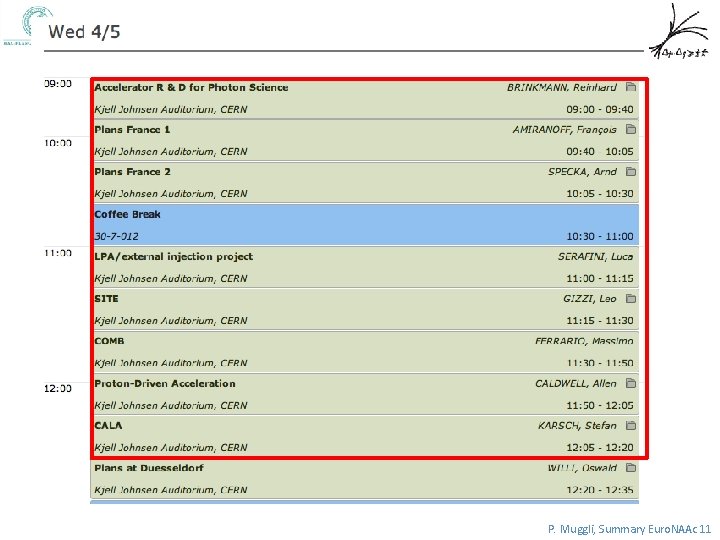
Task: Click the slide title 'Wed 4/5'
Action: tap(84, 32)
